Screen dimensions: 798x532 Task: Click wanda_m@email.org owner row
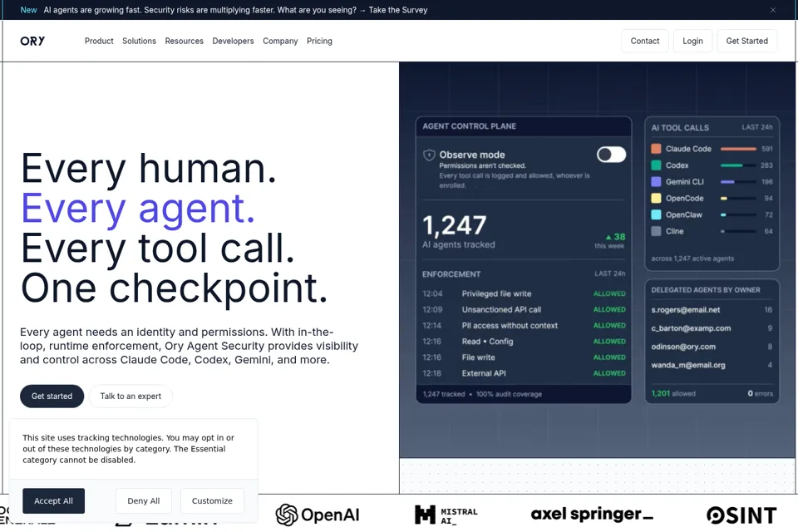[x=712, y=365]
